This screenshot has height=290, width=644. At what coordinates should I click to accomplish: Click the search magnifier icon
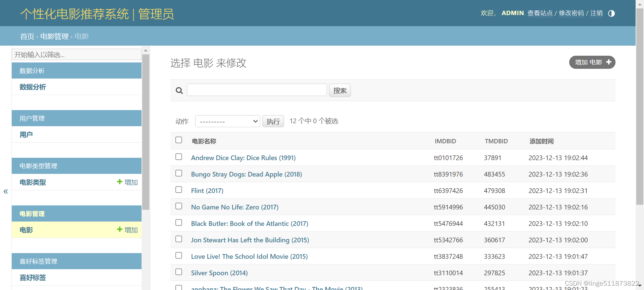point(179,91)
